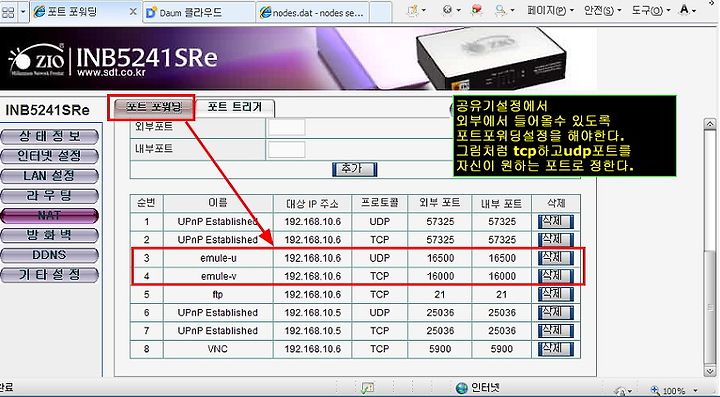Open a new blank browser tab
This screenshot has height=397, width=720.
(x=381, y=12)
